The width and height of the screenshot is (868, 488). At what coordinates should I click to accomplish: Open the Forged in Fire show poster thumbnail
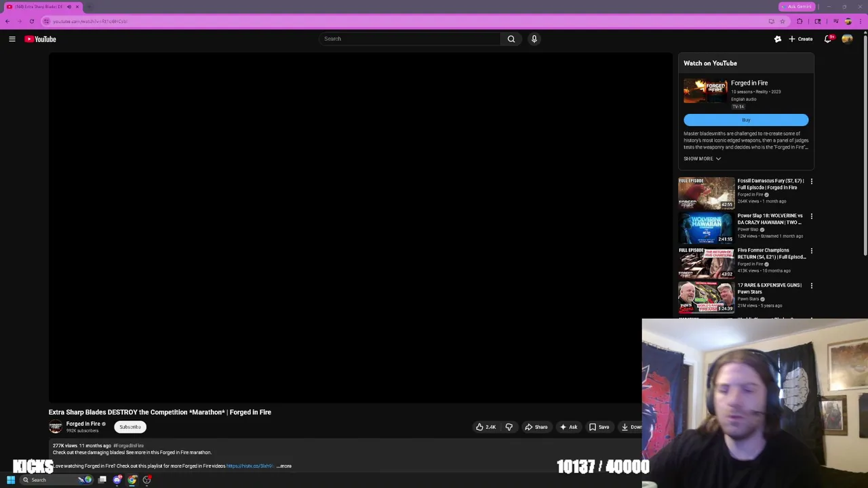pyautogui.click(x=705, y=91)
